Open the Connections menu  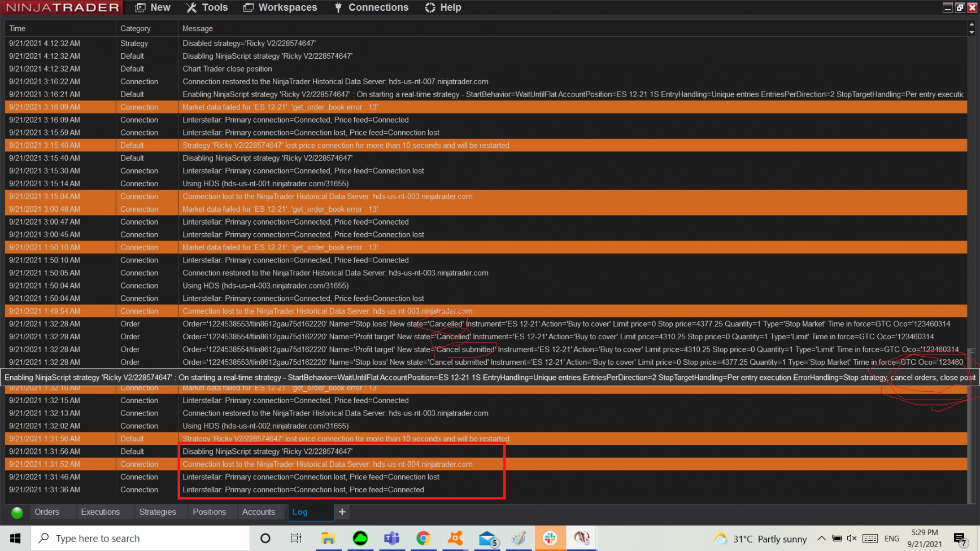click(x=371, y=7)
